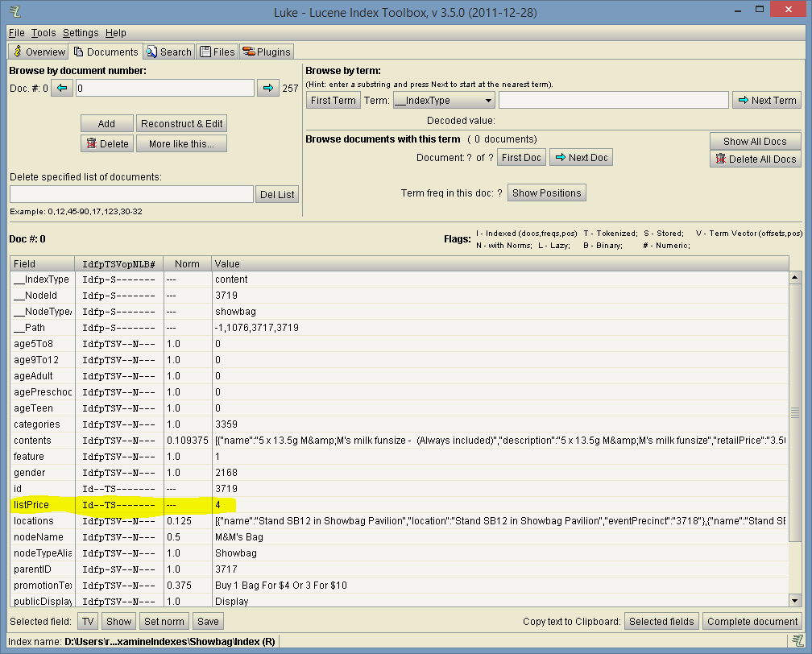Viewport: 812px width, 654px height.
Task: Click the Show selected field button
Action: point(118,621)
